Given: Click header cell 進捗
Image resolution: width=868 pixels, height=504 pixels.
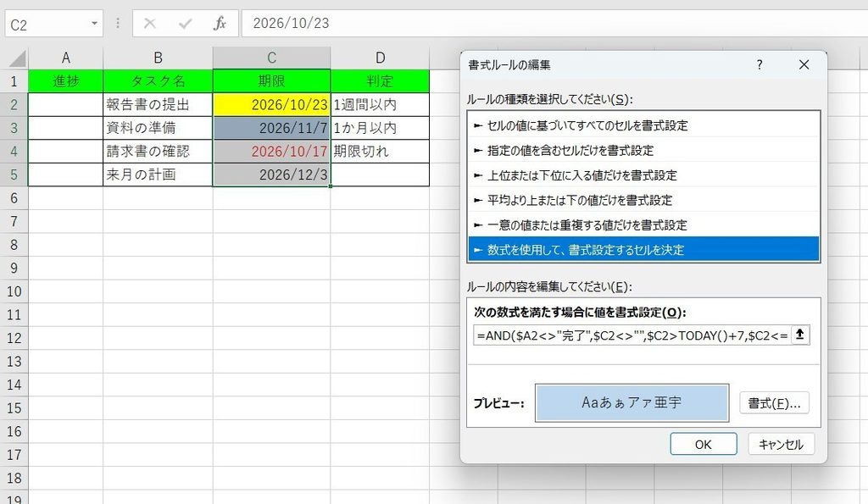Looking at the screenshot, I should click(66, 81).
